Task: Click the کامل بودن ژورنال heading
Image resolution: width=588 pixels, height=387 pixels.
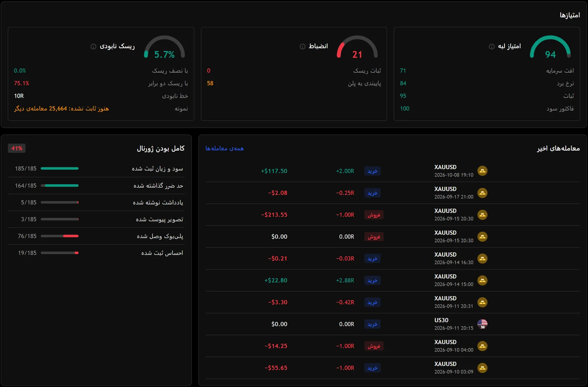Action: (x=161, y=148)
